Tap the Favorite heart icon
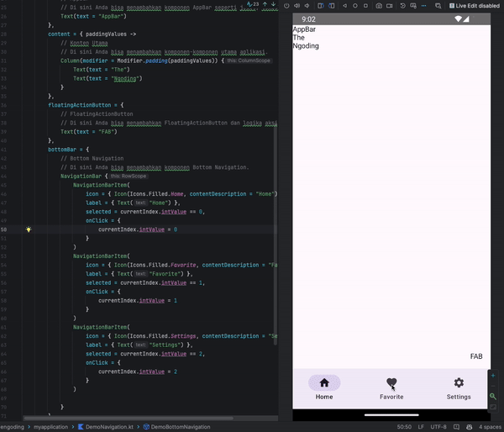Image resolution: width=504 pixels, height=432 pixels. 391,382
